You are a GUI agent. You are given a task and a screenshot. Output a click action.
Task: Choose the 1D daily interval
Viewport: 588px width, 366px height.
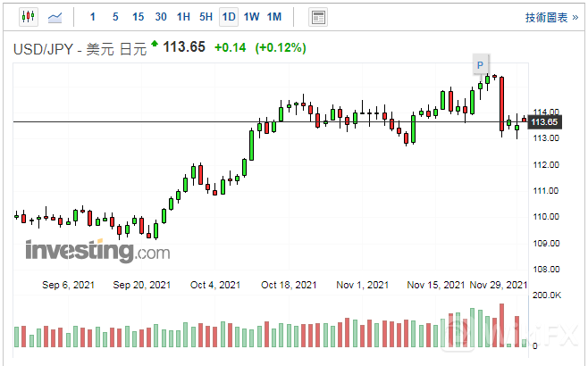229,17
